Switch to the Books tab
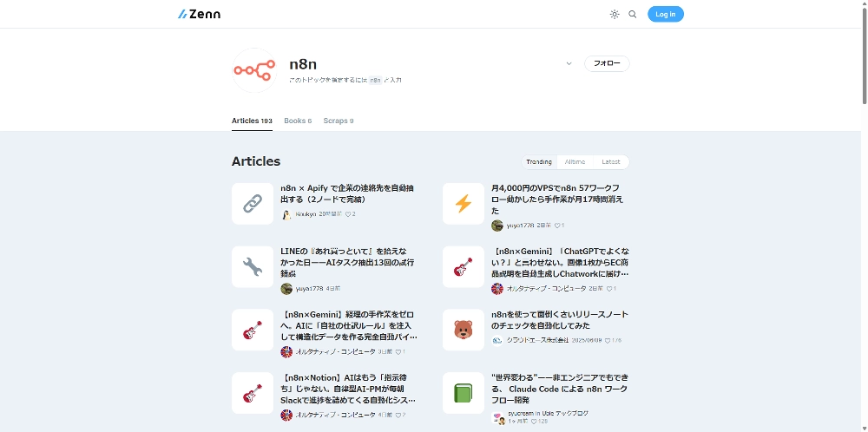This screenshot has height=432, width=868. click(x=297, y=121)
